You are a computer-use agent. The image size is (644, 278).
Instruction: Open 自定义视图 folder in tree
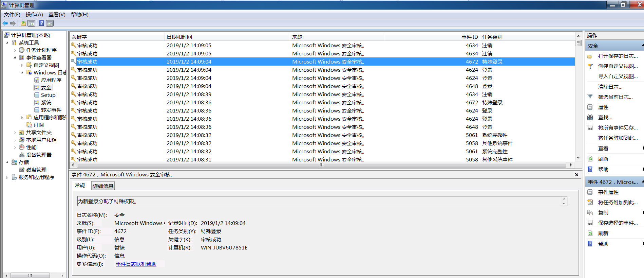[x=46, y=65]
